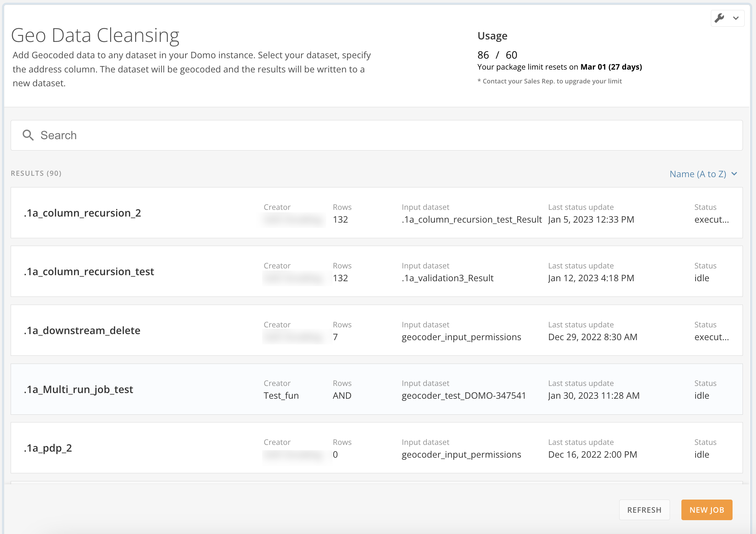Select the .1a_column_recursion_test job row

pyautogui.click(x=89, y=272)
